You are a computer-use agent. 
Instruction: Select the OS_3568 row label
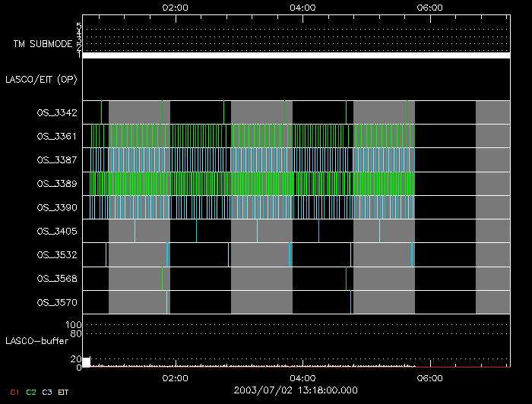click(x=57, y=278)
